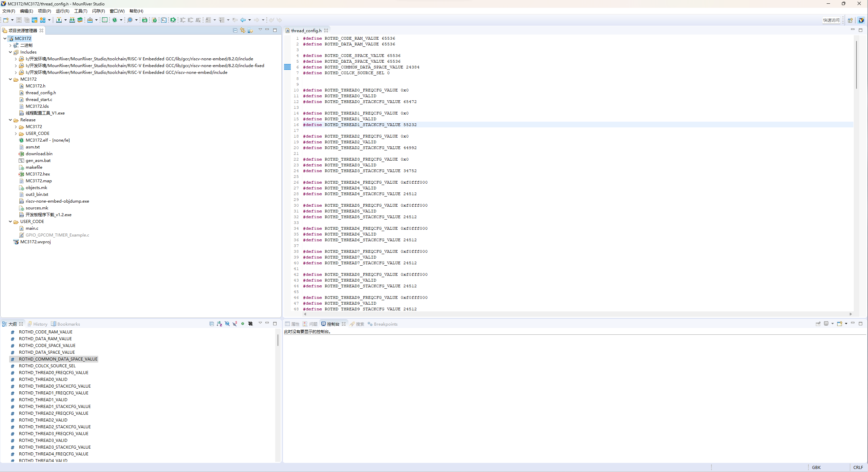Toggle alphabetical sort in the outline
Screen dimensions: 868x472
pos(219,324)
